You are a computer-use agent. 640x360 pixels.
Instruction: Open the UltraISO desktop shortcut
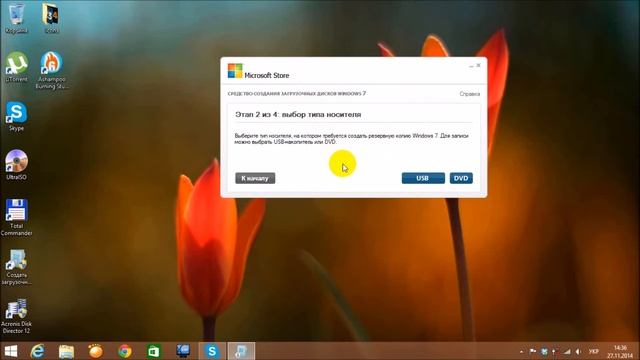pos(16,165)
